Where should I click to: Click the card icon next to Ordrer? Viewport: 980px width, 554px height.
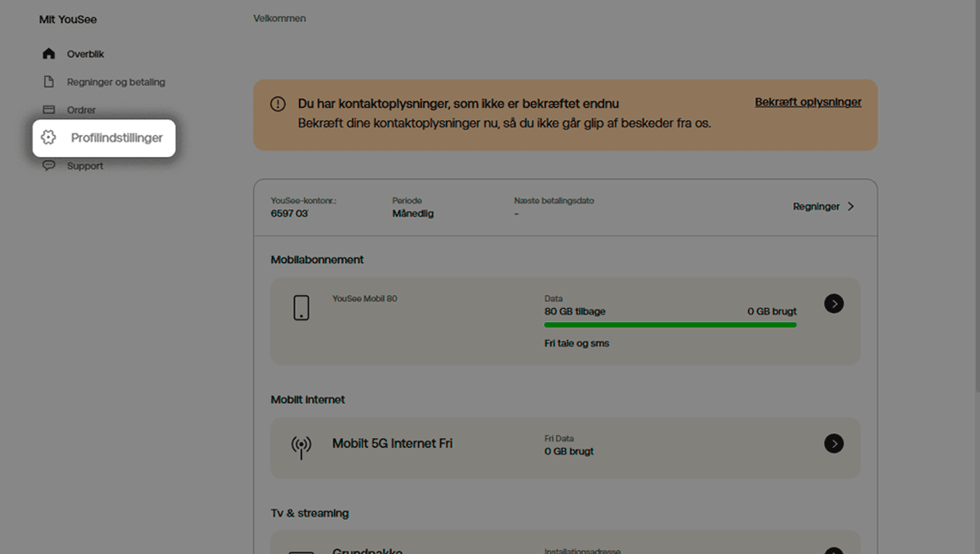49,110
